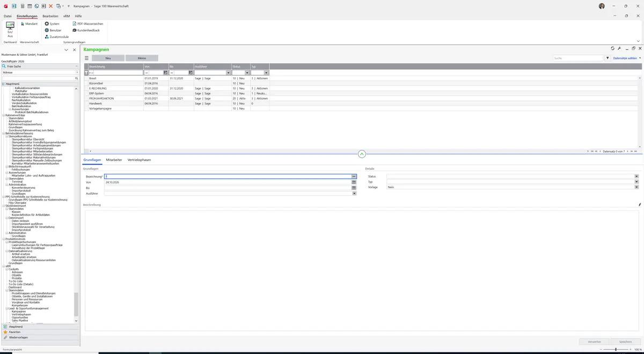Click the filter funnel icon in the table
Screen dimensions: 644x354
[86, 72]
